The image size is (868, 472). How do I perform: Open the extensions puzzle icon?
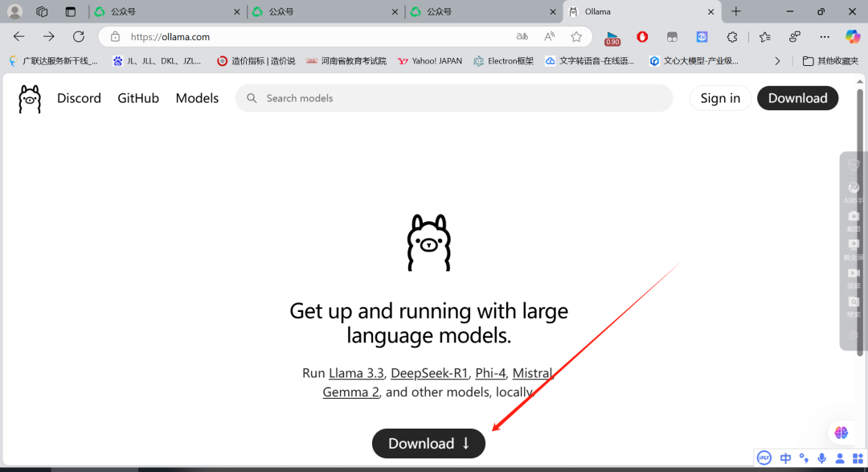732,36
